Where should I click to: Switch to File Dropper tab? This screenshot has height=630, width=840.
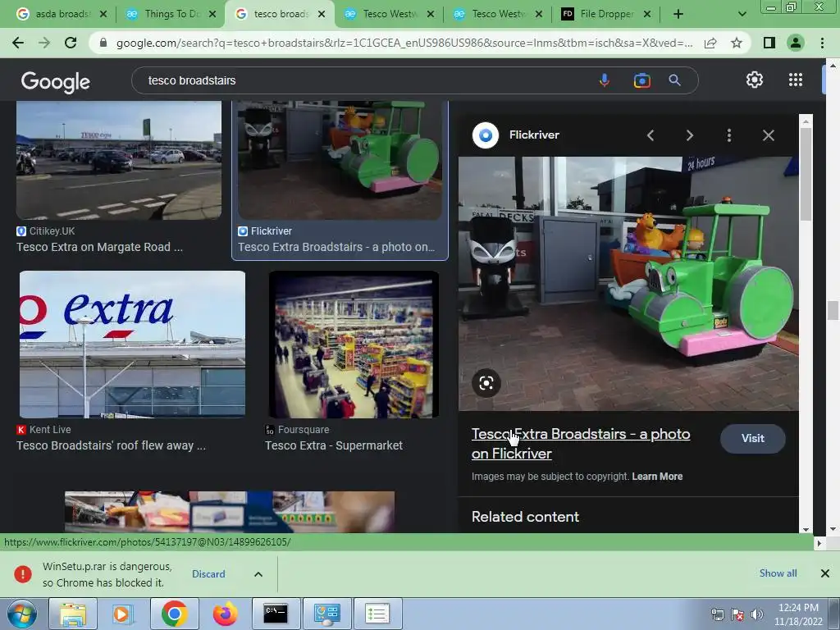pyautogui.click(x=605, y=14)
